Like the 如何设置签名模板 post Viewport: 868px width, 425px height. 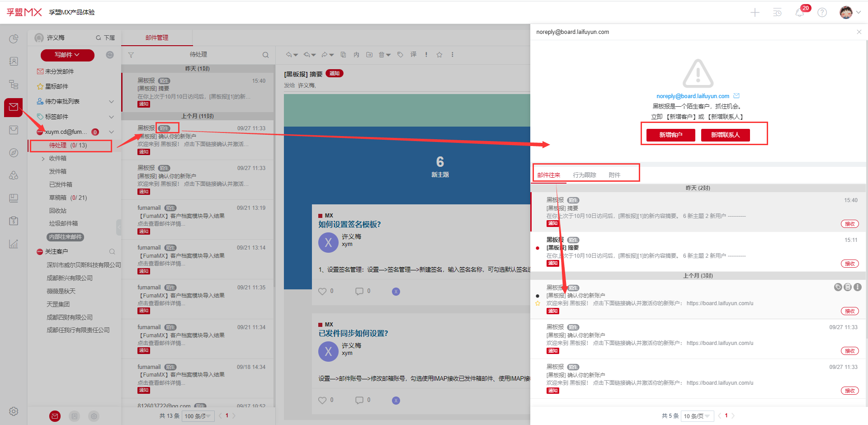coord(322,292)
